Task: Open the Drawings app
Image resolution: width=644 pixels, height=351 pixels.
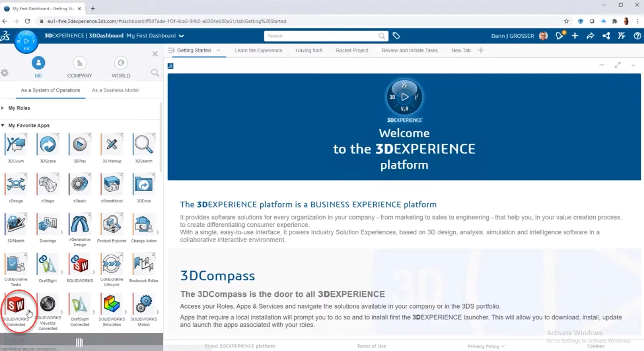Action: pyautogui.click(x=48, y=224)
